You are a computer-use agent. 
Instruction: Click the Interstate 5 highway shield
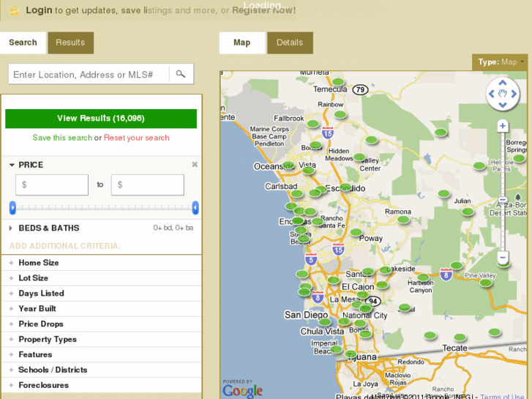tap(311, 259)
